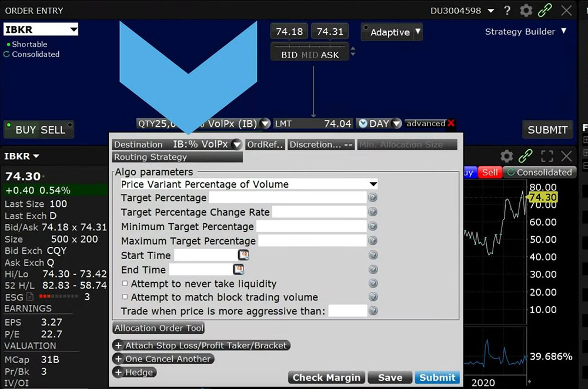Open the End Time calendar picker
588x389 pixels.
click(x=239, y=269)
